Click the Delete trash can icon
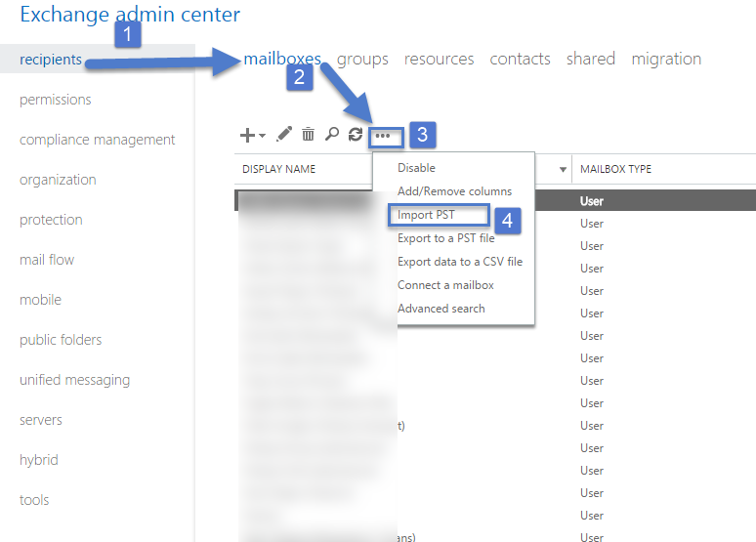The width and height of the screenshot is (756, 542). (308, 134)
